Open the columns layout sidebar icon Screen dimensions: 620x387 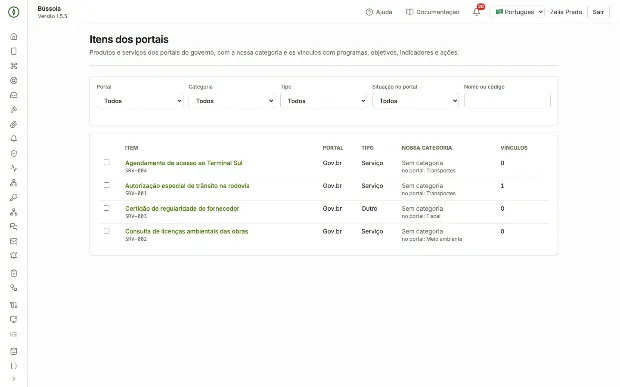(13, 305)
